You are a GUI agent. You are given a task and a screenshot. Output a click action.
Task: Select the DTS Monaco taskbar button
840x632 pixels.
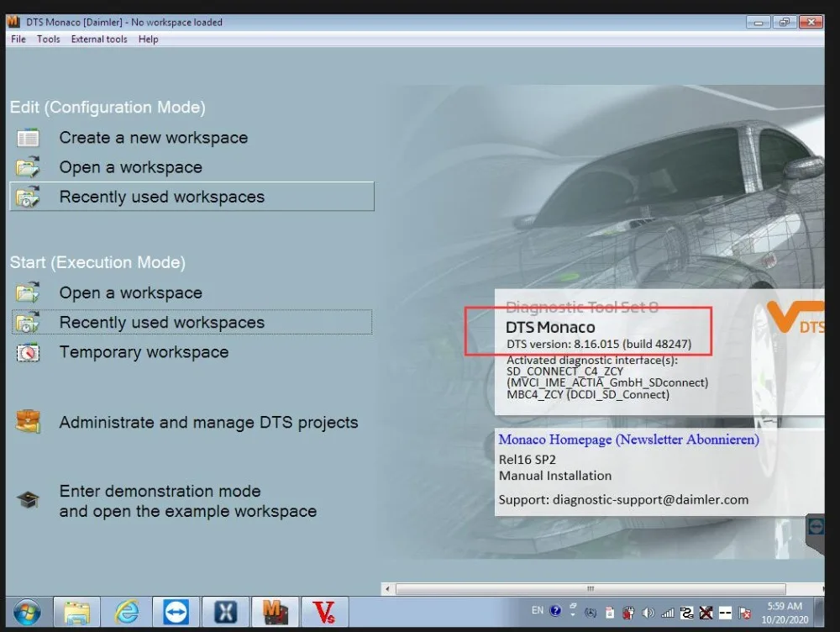tap(276, 612)
